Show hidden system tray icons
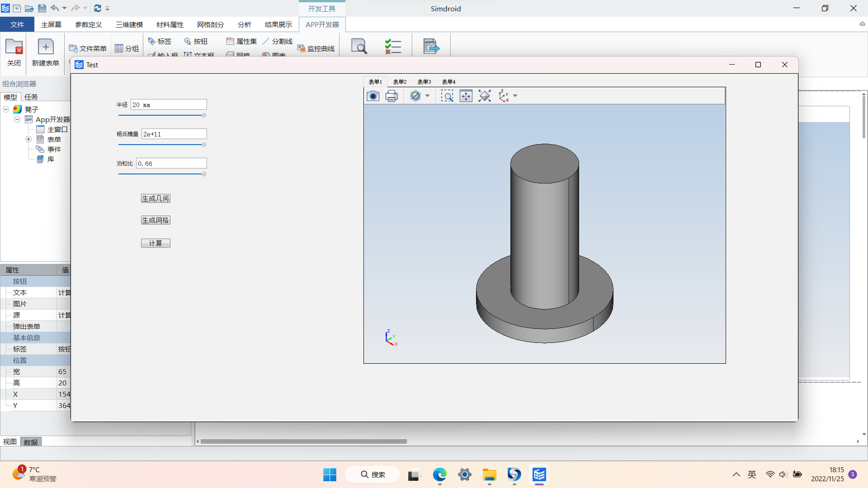The height and width of the screenshot is (488, 868). pos(736,474)
